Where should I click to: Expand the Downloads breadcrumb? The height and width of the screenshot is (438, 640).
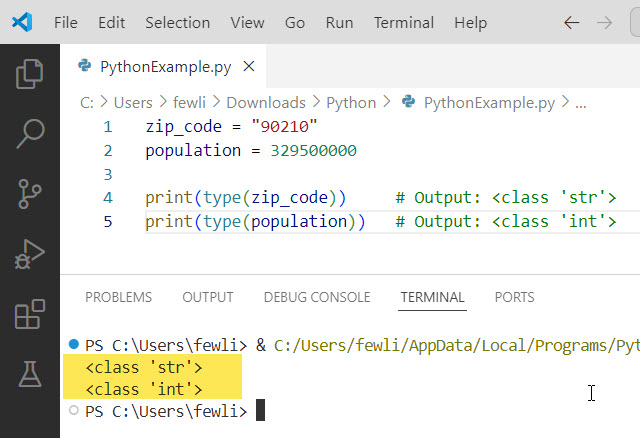coord(266,102)
